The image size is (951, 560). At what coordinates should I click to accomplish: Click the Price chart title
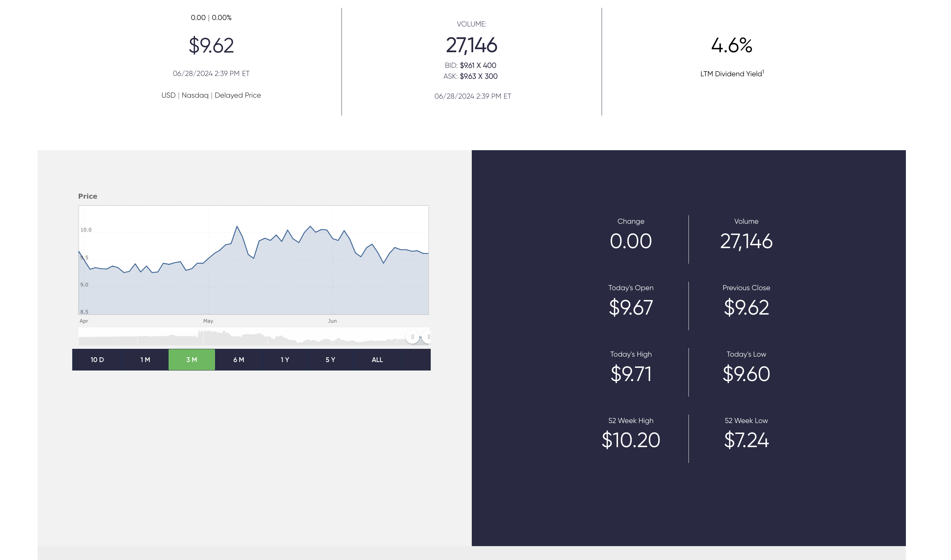(88, 196)
